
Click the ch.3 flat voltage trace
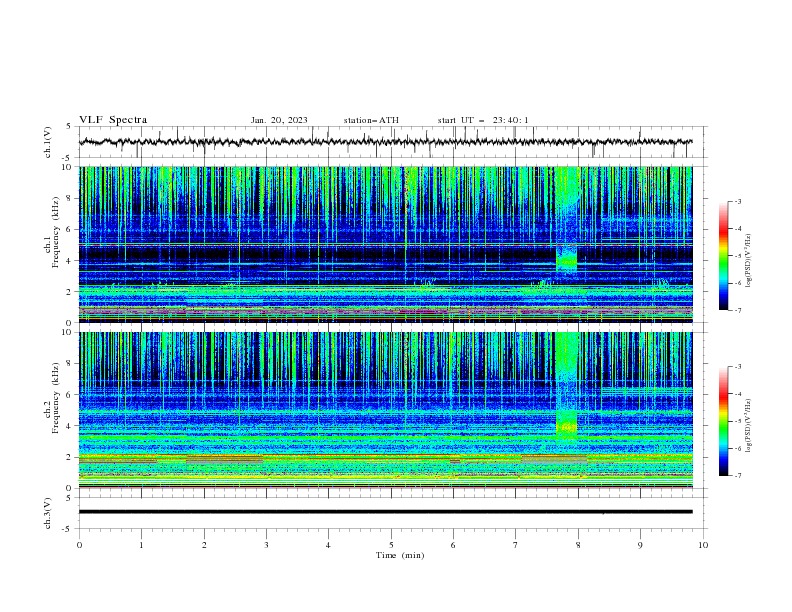tap(385, 512)
